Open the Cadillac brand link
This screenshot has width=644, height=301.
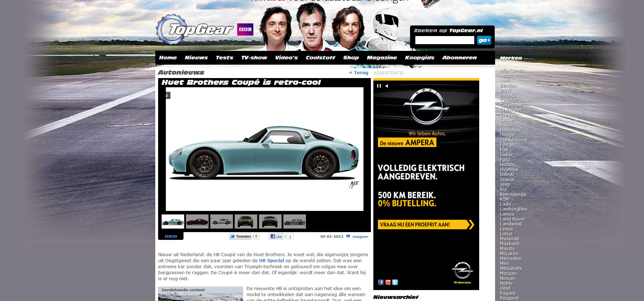pos(508,100)
